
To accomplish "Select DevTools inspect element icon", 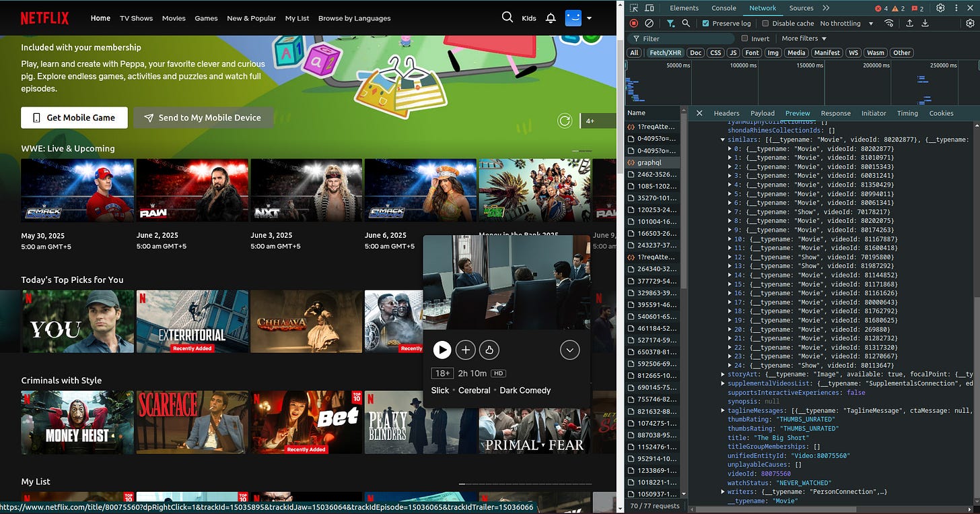I will pos(634,8).
